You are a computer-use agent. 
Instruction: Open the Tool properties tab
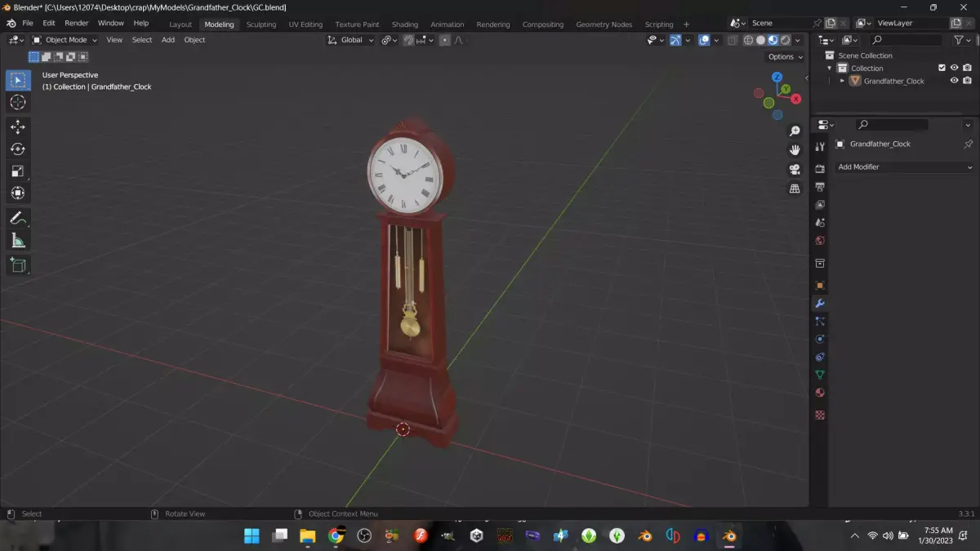(x=820, y=147)
